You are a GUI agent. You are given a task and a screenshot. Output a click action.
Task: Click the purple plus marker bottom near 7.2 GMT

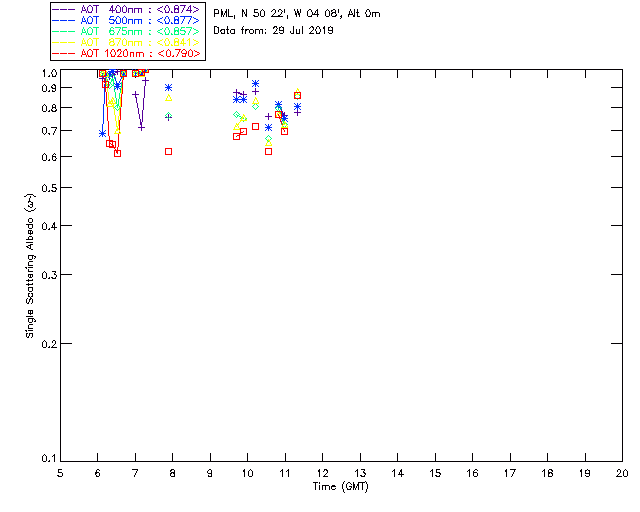point(141,127)
